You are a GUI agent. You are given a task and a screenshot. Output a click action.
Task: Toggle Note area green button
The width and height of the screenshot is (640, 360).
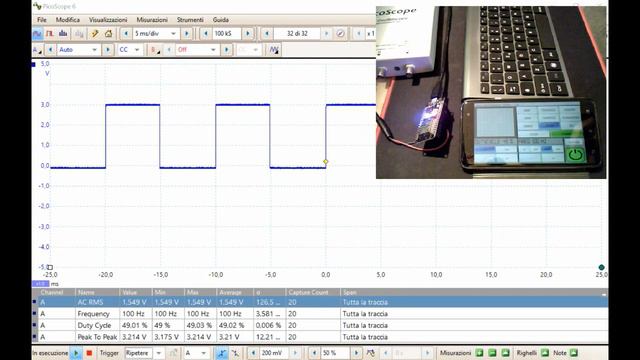click(574, 353)
